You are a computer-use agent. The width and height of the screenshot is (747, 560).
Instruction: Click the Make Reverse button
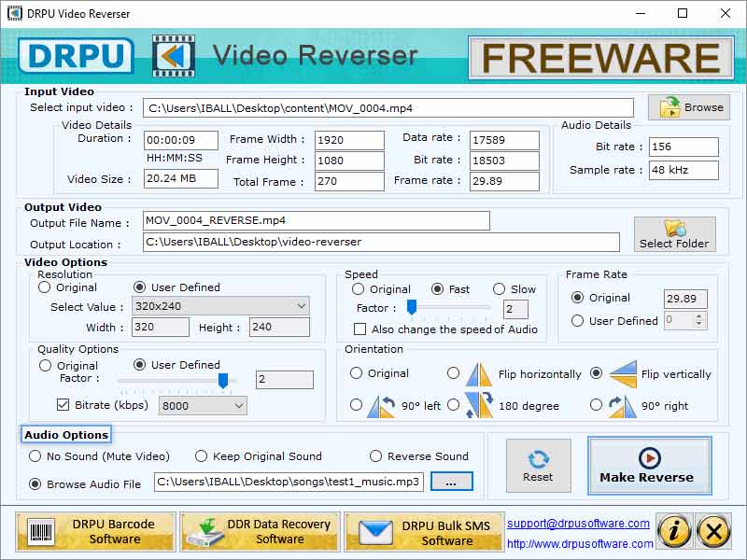(649, 466)
